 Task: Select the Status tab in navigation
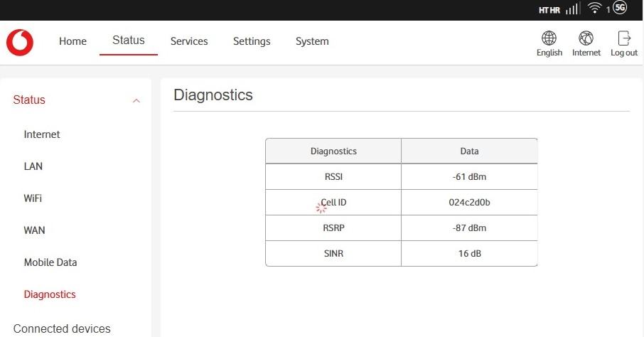[129, 41]
